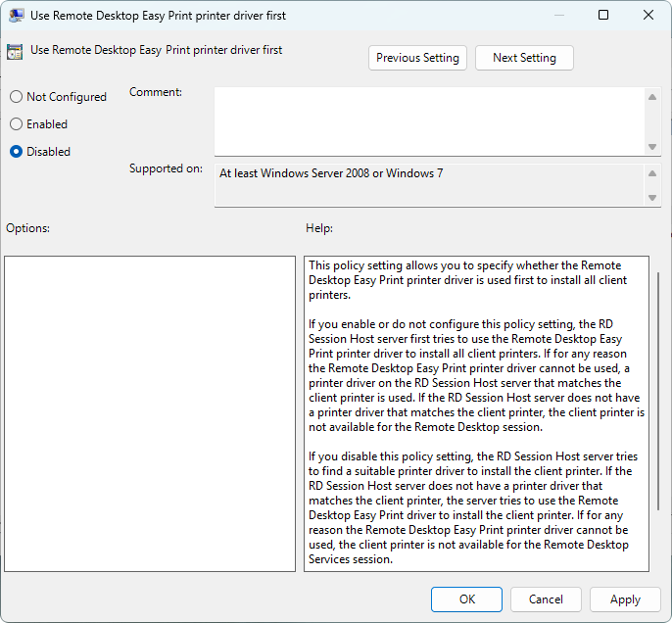672x623 pixels.
Task: Click the Help text vertical scrollbar
Action: point(658,391)
